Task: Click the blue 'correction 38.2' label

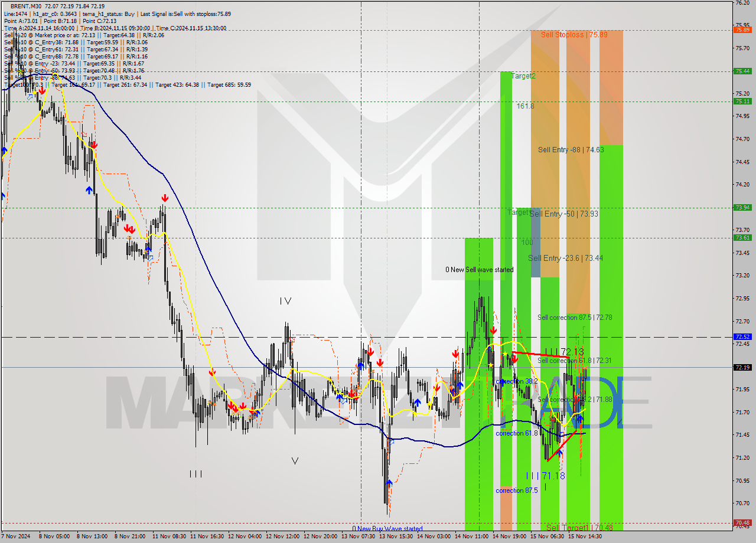Action: [517, 382]
